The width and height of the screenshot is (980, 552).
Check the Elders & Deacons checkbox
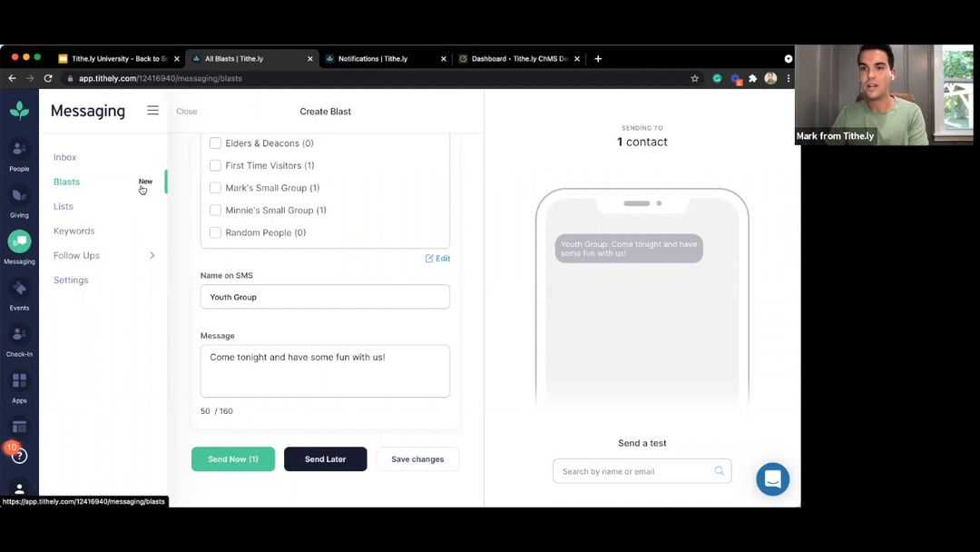point(215,143)
